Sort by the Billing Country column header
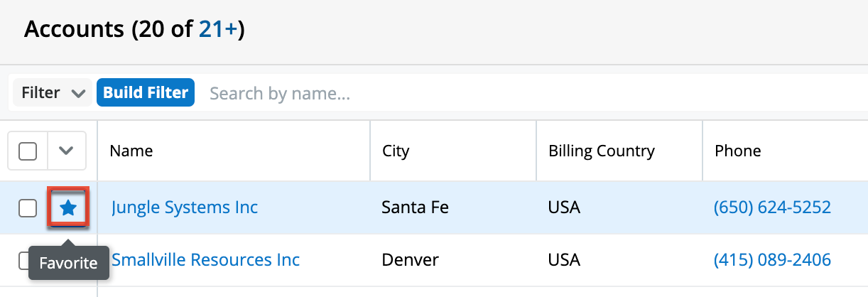The width and height of the screenshot is (868, 297). (x=601, y=151)
